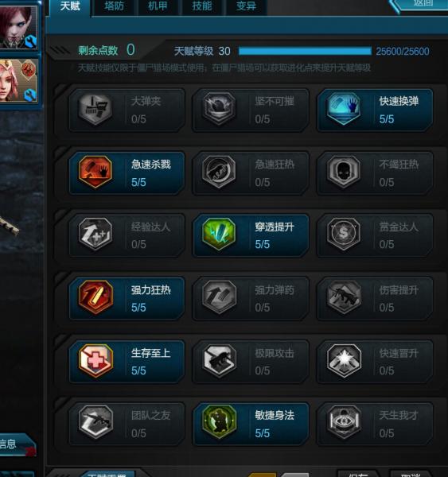This screenshot has height=477, width=448.
Task: Click the 急速杀戮 orange talent icon
Action: 95,173
